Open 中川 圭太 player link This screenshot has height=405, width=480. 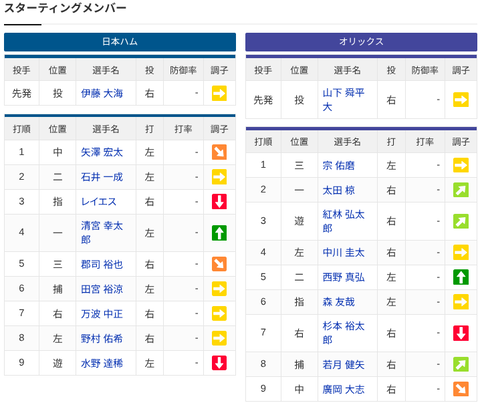click(x=344, y=252)
